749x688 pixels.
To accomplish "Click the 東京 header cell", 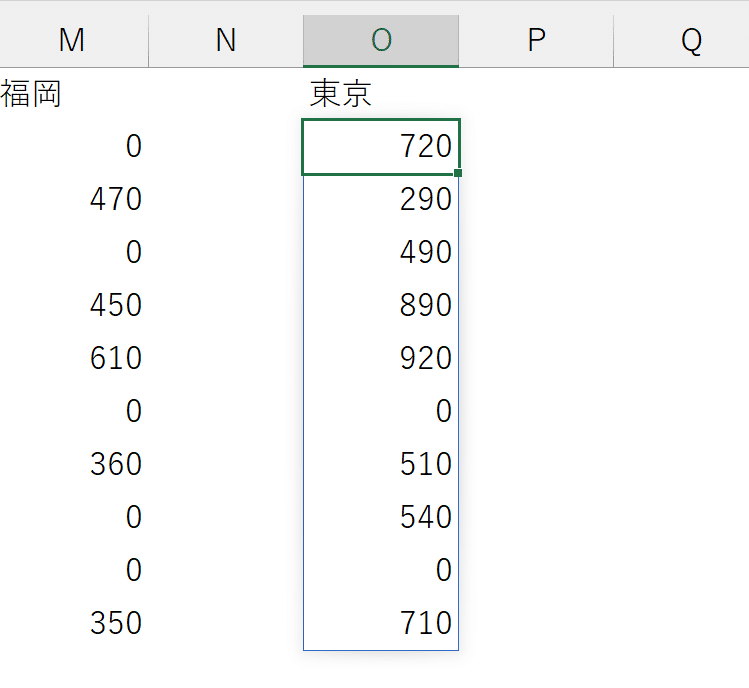I will (x=381, y=94).
